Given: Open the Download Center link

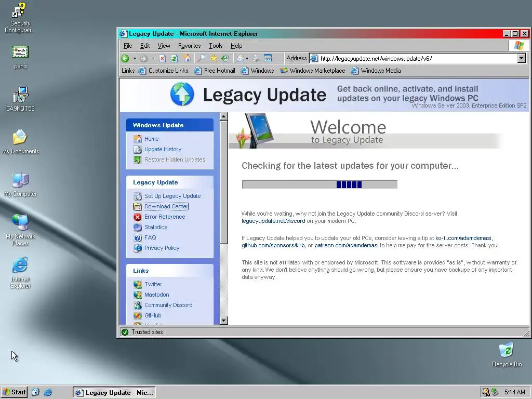Looking at the screenshot, I should point(166,206).
